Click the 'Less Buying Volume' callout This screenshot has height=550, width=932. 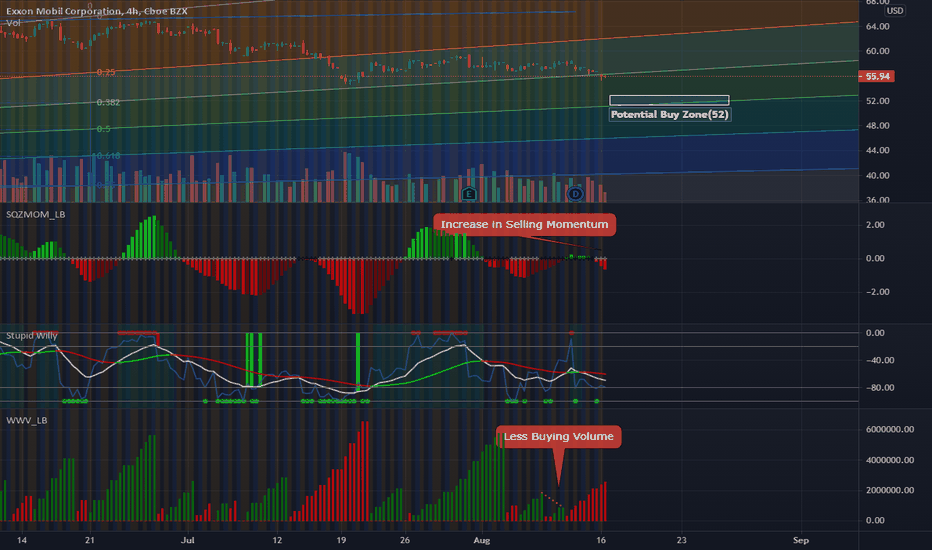[x=559, y=436]
